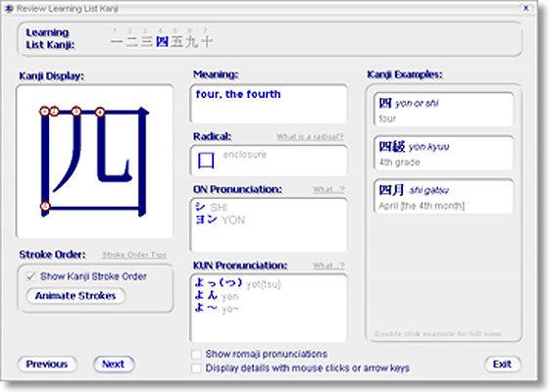Select highlighted kanji 四 in the Learning List
Viewport: 549px width, 392px height.
pos(162,42)
